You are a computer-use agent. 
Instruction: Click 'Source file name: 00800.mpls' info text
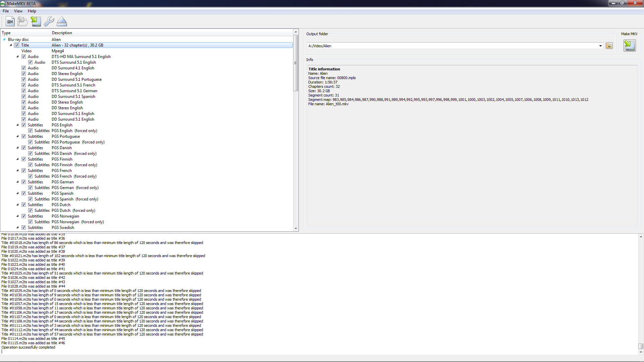pyautogui.click(x=332, y=78)
